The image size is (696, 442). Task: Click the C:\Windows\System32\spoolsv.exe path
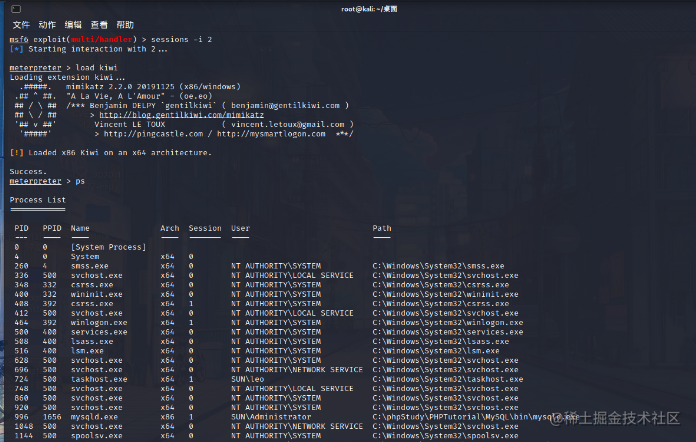(445, 436)
